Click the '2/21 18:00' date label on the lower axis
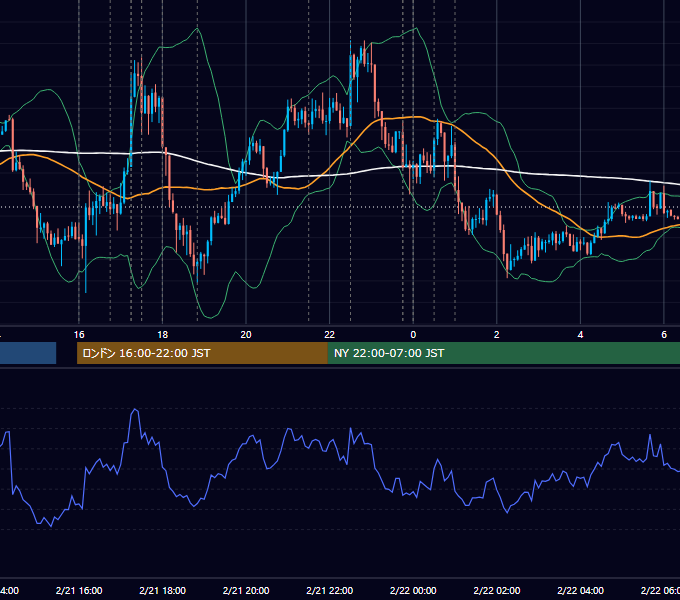This screenshot has width=680, height=600. (x=163, y=590)
